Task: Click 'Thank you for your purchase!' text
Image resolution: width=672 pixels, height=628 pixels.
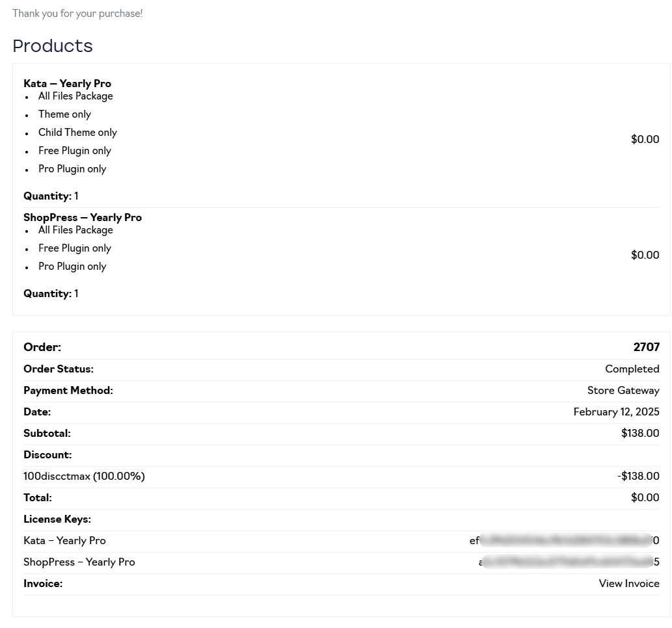Action: pyautogui.click(x=77, y=14)
